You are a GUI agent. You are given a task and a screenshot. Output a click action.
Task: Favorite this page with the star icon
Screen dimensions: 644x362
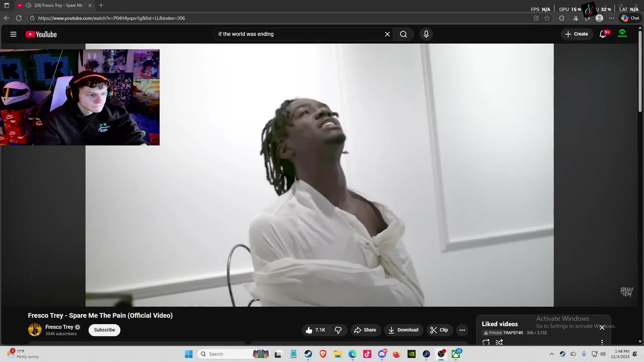point(547,18)
